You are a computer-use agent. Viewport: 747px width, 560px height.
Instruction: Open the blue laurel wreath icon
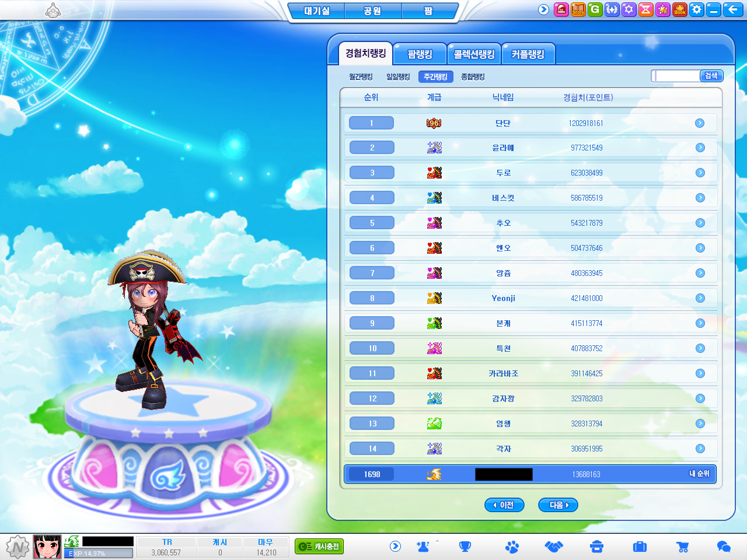612,9
